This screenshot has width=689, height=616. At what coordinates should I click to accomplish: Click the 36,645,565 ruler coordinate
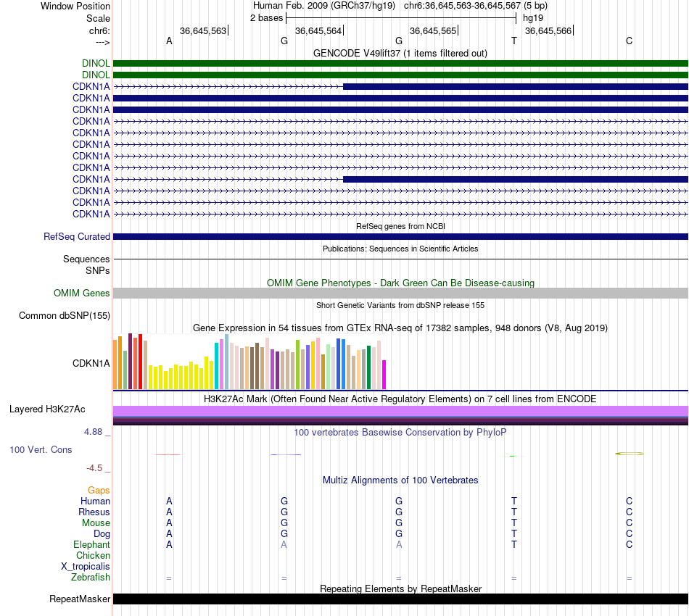[433, 30]
